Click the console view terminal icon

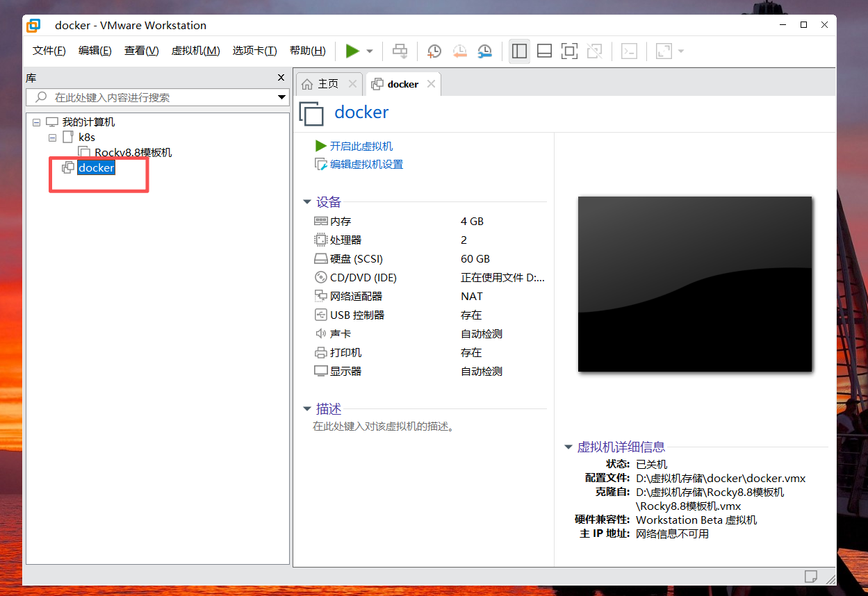629,51
